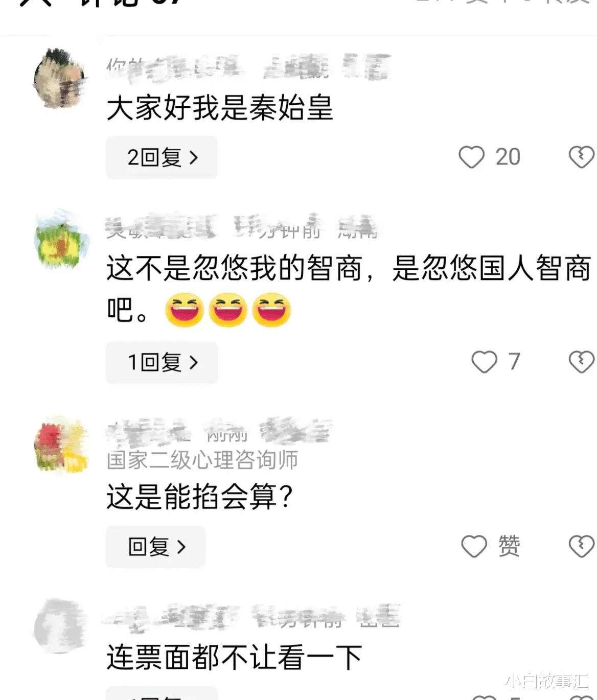Expand 1回复 under 忽悠国人智商 comment
Viewport: 597px width, 700px height.
162,363
